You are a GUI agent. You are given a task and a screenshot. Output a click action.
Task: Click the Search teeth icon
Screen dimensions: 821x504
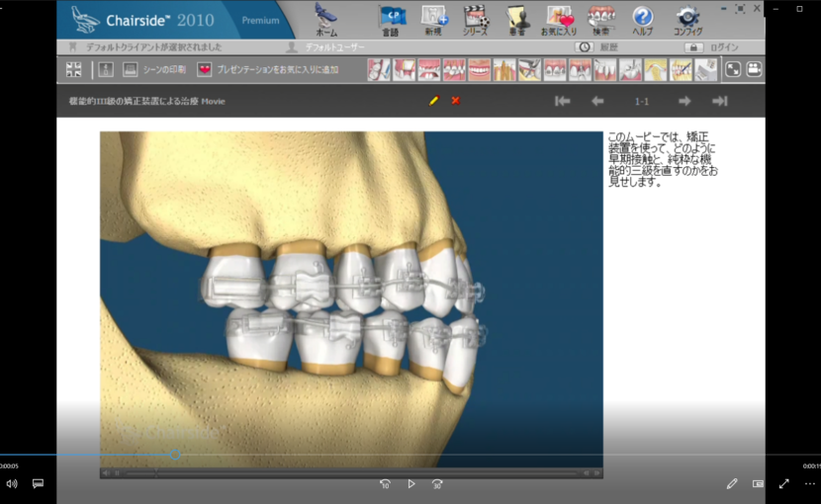pyautogui.click(x=599, y=18)
